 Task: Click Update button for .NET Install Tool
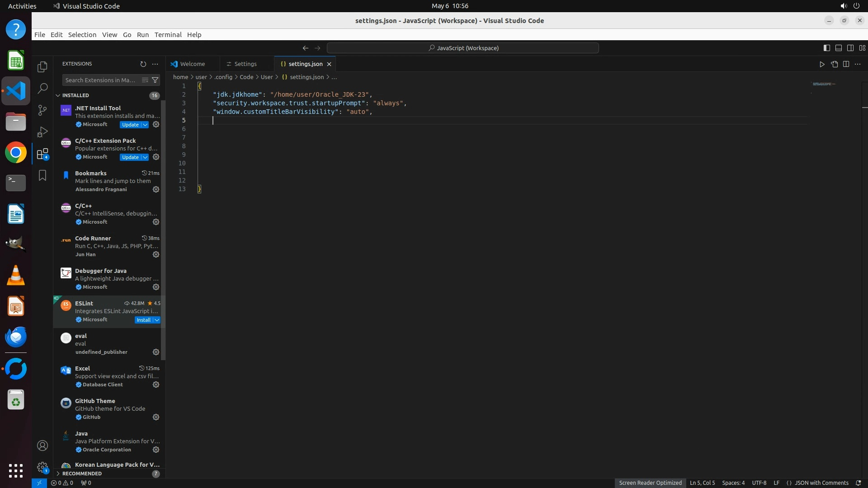[x=130, y=125]
